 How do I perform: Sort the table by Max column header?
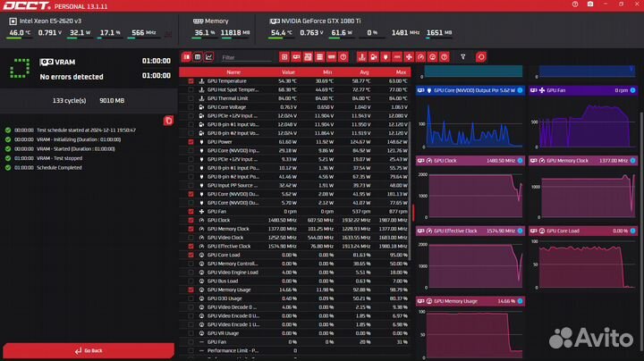coord(399,71)
